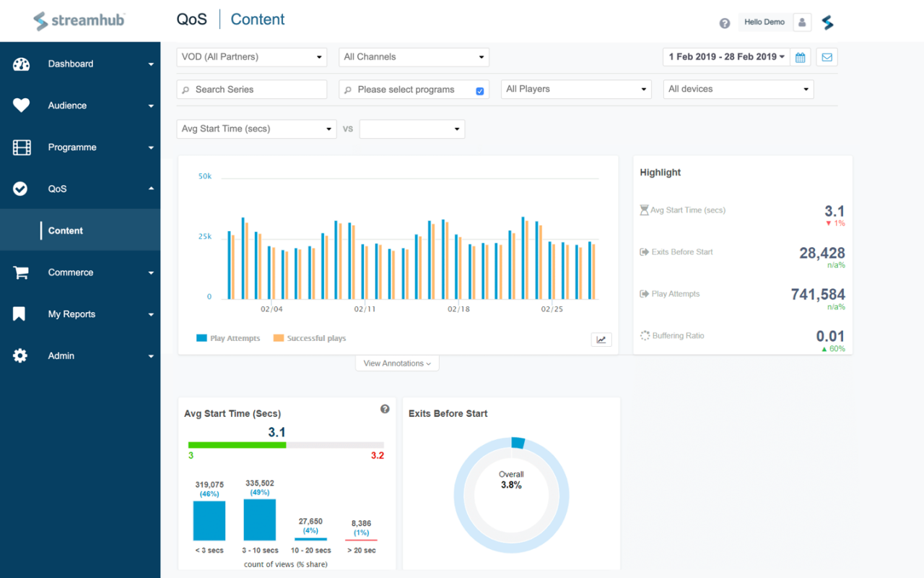The height and width of the screenshot is (578, 924).
Task: Click the email report envelope icon
Action: [826, 56]
